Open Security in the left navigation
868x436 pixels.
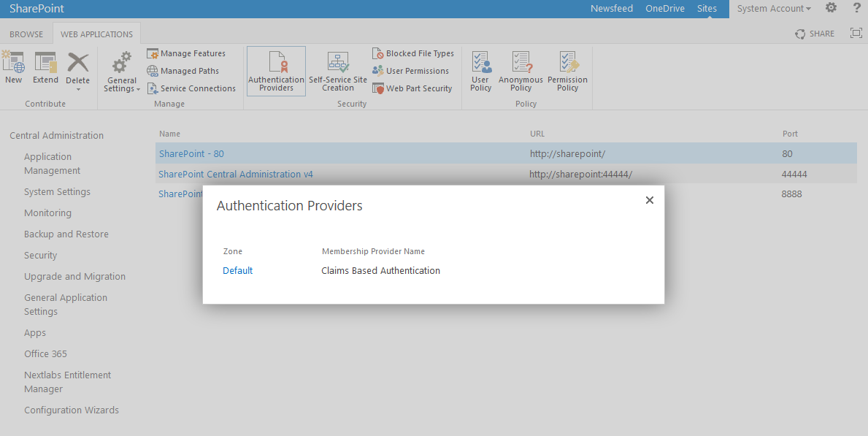point(40,255)
